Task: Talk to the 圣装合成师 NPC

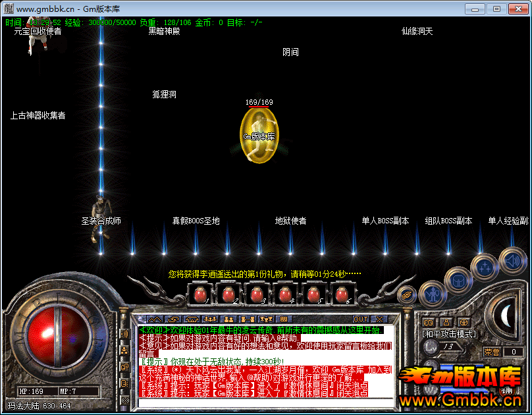Action: (101, 221)
